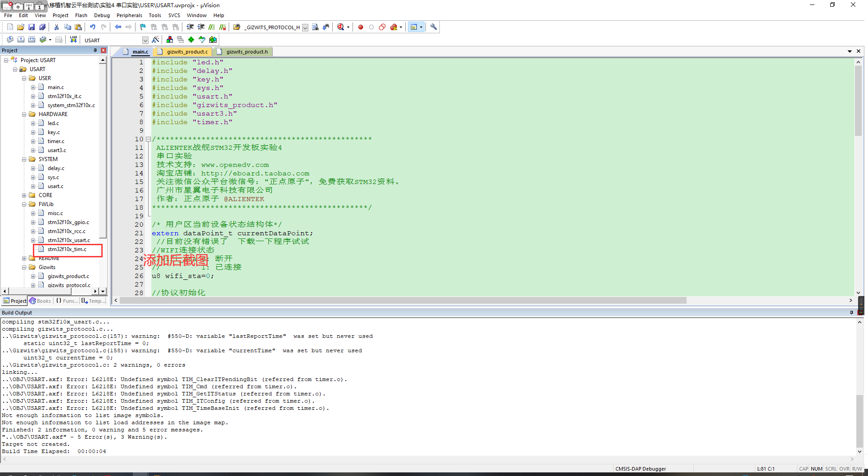Open Configuration wrench icon

pos(434,27)
